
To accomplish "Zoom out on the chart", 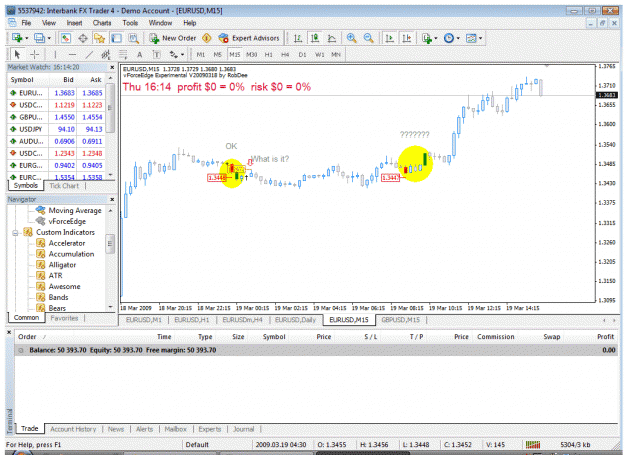I will pos(369,38).
